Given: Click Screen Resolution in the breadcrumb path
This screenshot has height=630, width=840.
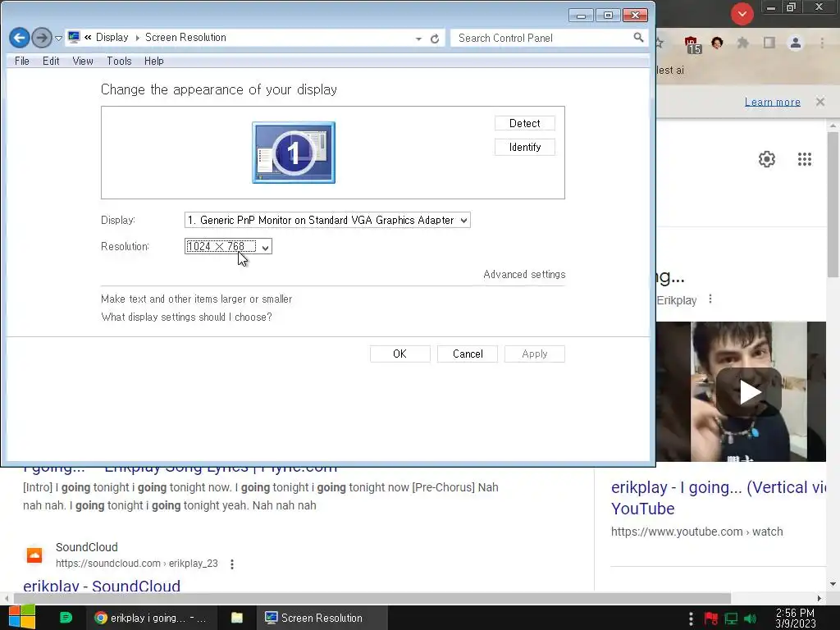Looking at the screenshot, I should click(185, 38).
